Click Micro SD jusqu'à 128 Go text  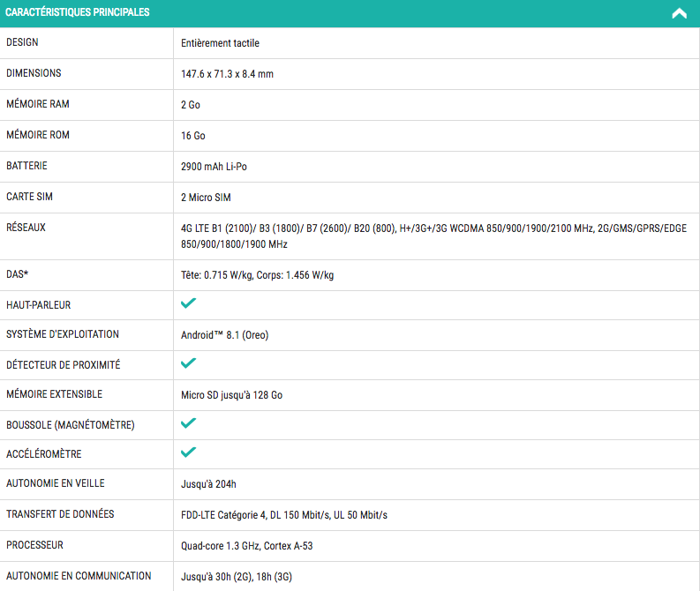click(231, 395)
